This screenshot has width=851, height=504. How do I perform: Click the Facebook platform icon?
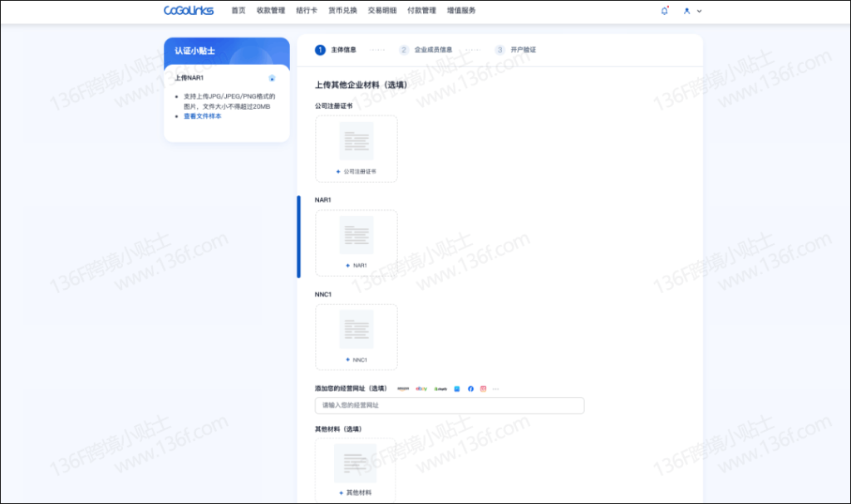(470, 389)
